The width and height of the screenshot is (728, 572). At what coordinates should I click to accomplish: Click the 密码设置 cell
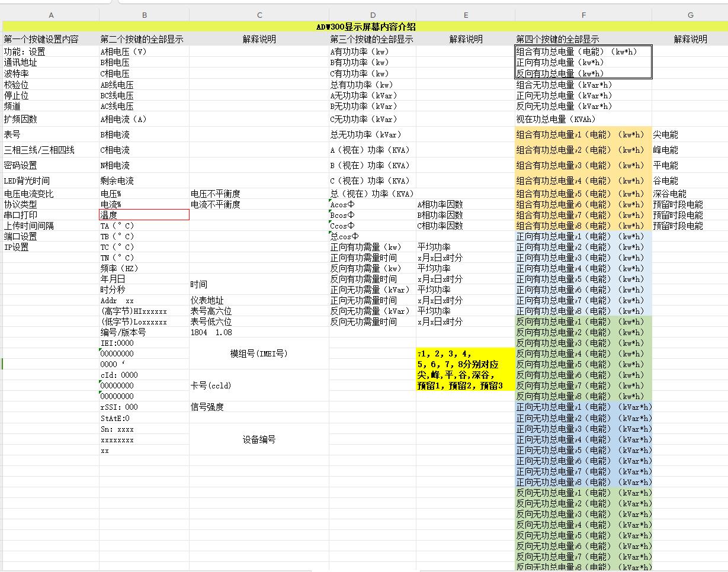point(51,165)
